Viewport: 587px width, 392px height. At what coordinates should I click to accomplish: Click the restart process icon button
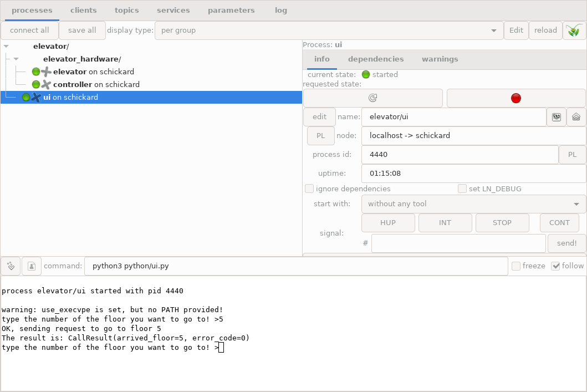pyautogui.click(x=373, y=98)
